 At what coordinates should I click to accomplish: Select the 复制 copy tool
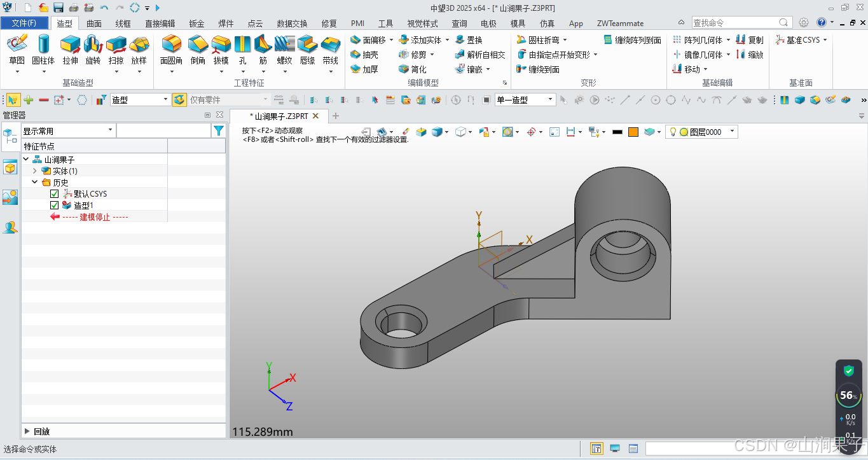750,39
